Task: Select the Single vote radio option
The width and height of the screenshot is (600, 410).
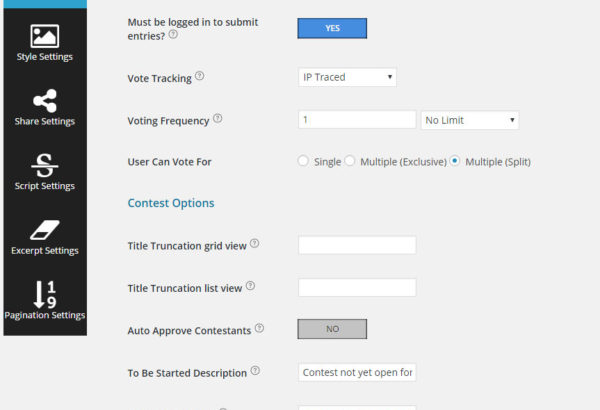Action: coord(303,161)
